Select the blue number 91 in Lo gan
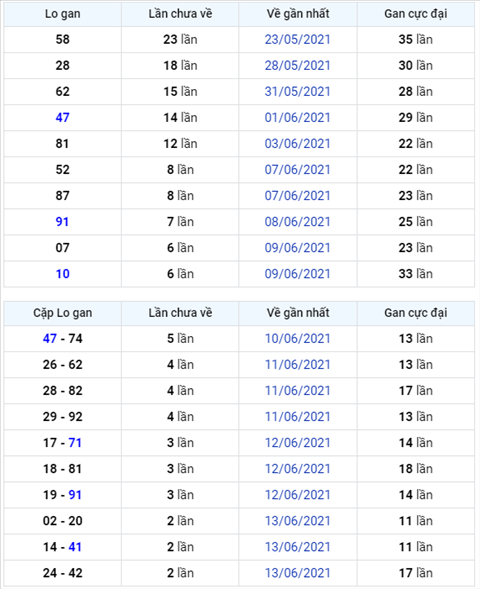The image size is (480, 589). coord(62,222)
